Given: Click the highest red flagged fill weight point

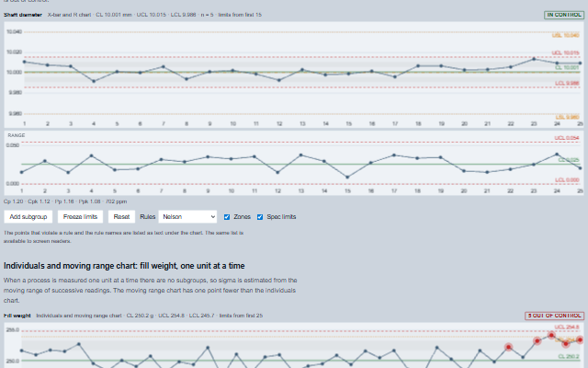Looking at the screenshot, I should click(x=551, y=335).
